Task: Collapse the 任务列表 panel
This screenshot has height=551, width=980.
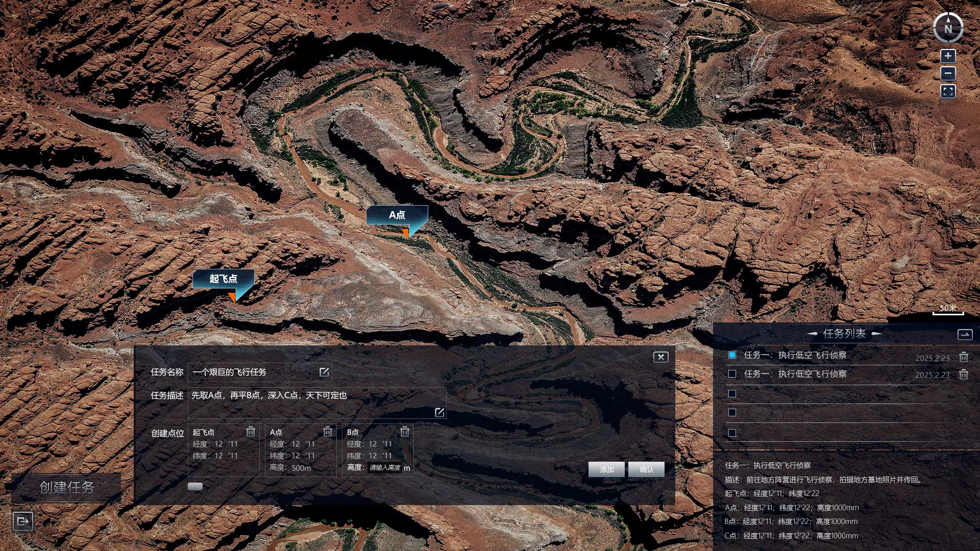Action: tap(965, 334)
